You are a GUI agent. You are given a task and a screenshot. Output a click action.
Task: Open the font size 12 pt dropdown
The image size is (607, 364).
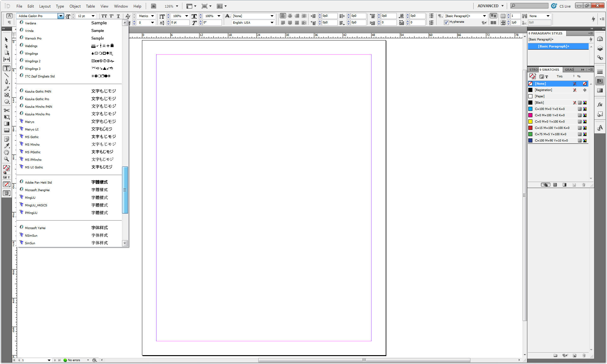(x=93, y=16)
